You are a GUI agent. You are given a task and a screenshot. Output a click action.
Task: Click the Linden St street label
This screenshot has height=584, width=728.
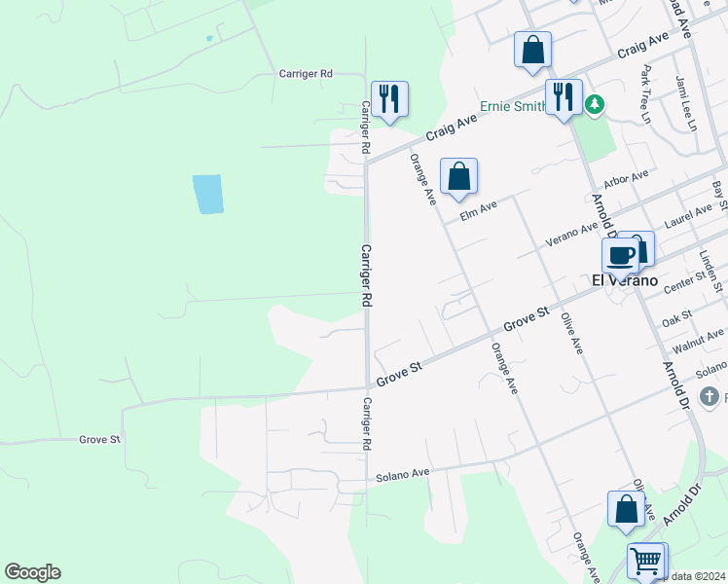click(711, 271)
